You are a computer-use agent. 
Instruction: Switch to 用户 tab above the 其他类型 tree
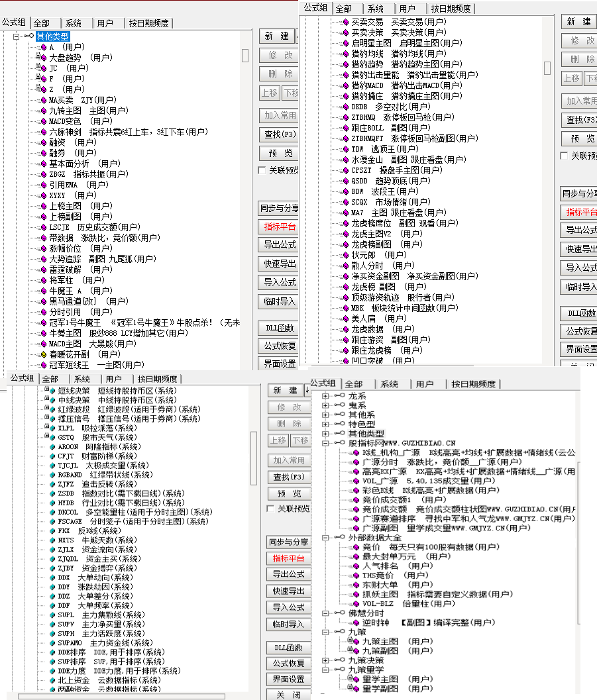pos(105,23)
